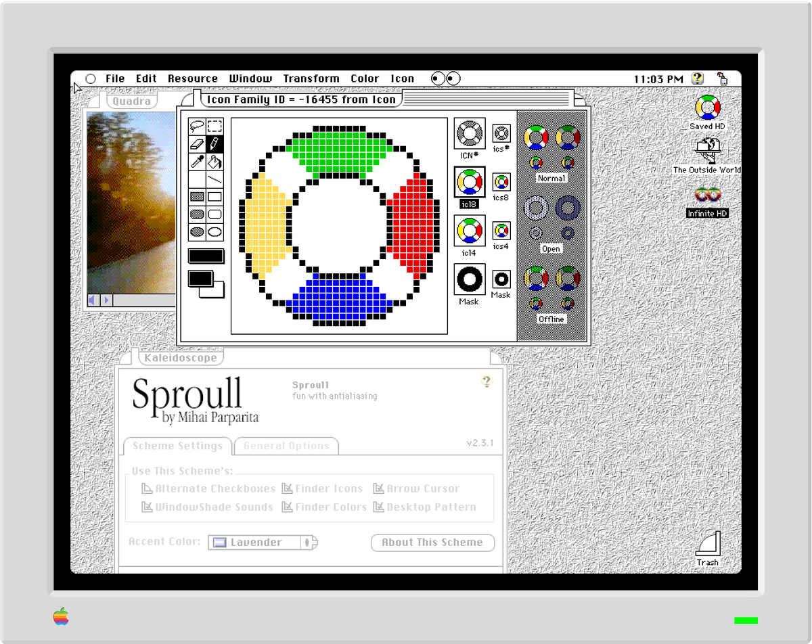The image size is (812, 644).
Task: Select the icl4 icon thumbnail
Action: [469, 231]
